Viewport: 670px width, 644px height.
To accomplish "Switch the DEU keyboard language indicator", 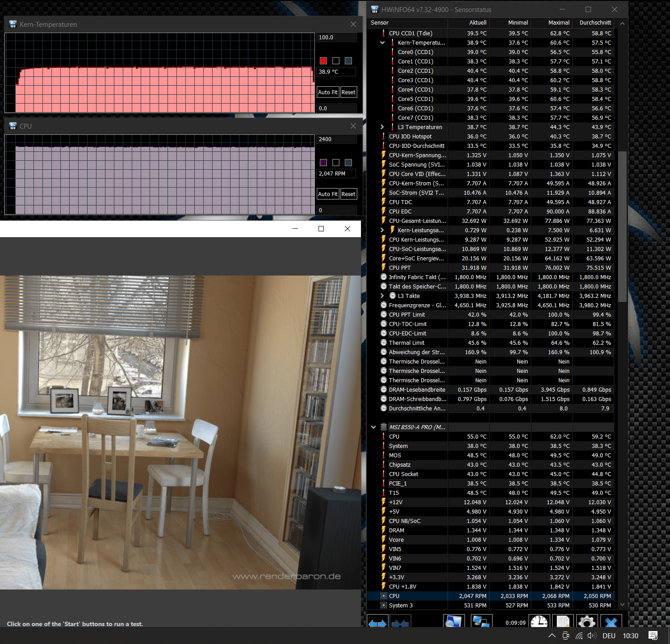I will point(609,636).
